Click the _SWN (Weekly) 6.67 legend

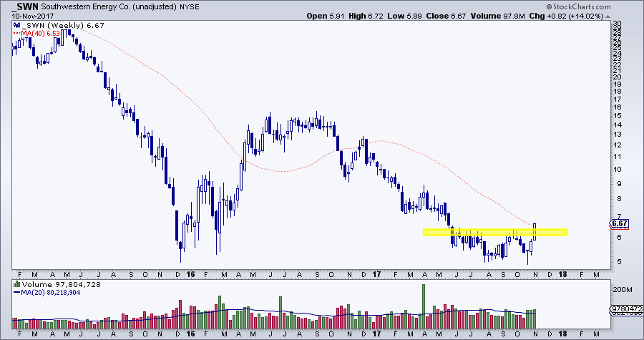[63, 26]
